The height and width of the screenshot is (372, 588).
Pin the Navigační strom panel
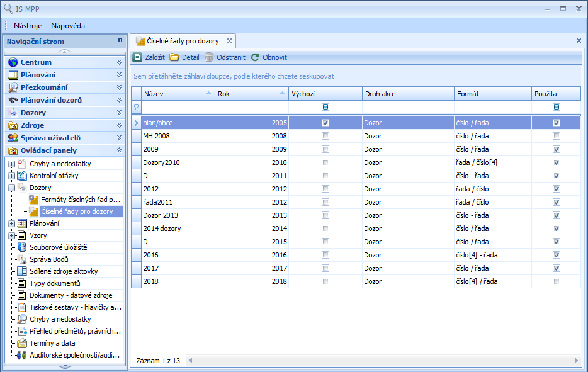point(120,42)
